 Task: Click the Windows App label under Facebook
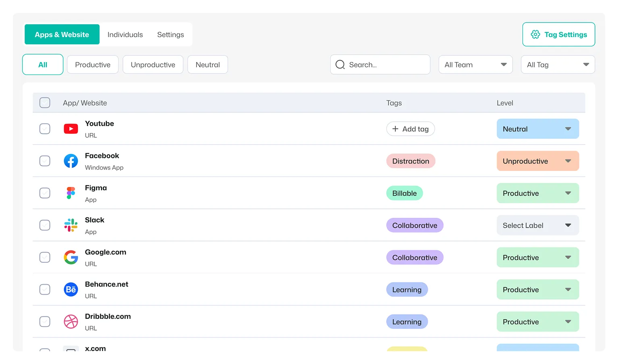pyautogui.click(x=104, y=168)
